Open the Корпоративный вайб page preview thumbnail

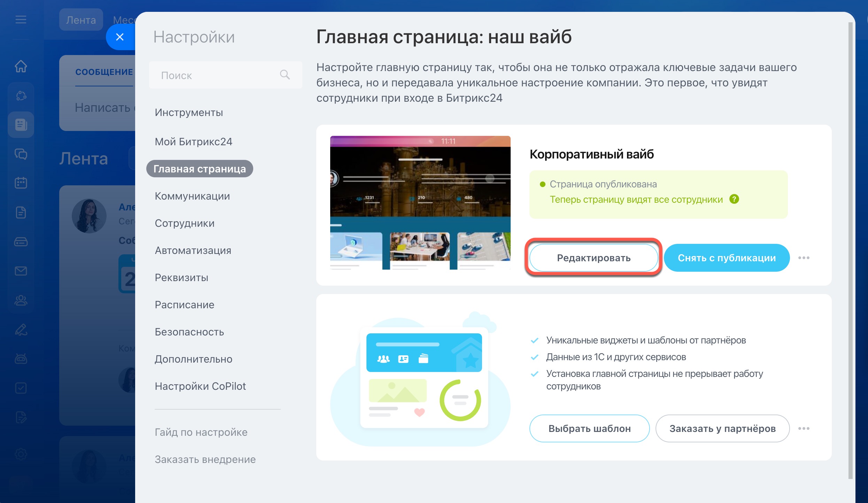[x=420, y=203]
